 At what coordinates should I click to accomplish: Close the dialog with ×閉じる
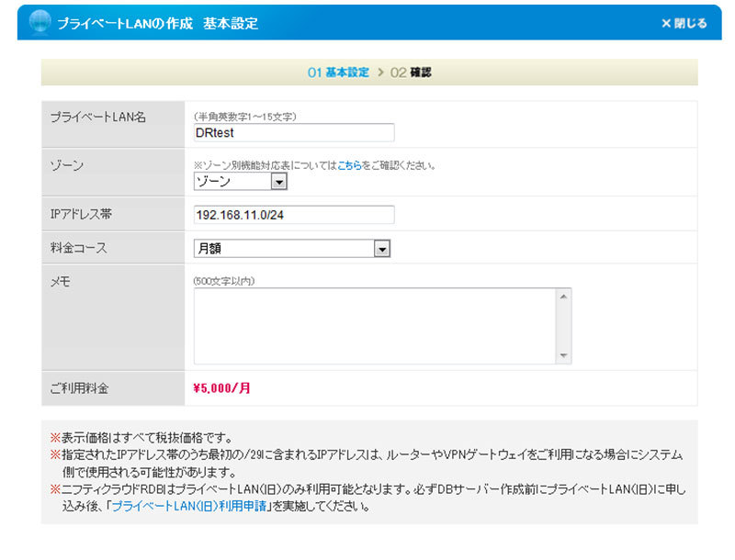tap(684, 24)
